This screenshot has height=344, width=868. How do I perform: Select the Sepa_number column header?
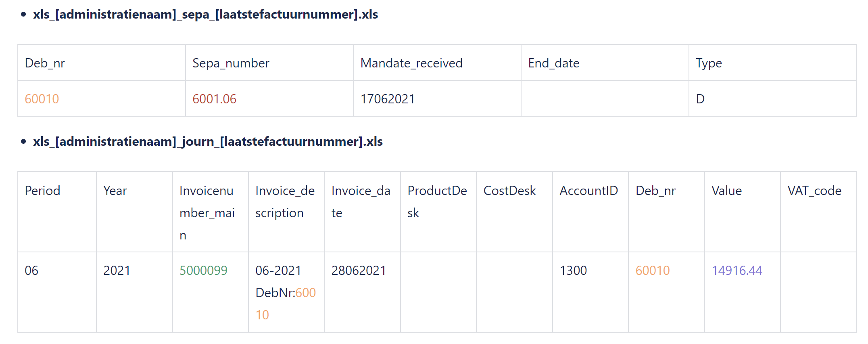pos(231,63)
